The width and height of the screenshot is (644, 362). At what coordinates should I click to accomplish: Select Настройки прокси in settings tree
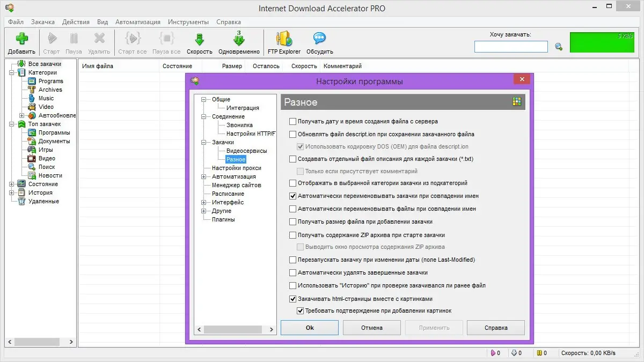(236, 168)
